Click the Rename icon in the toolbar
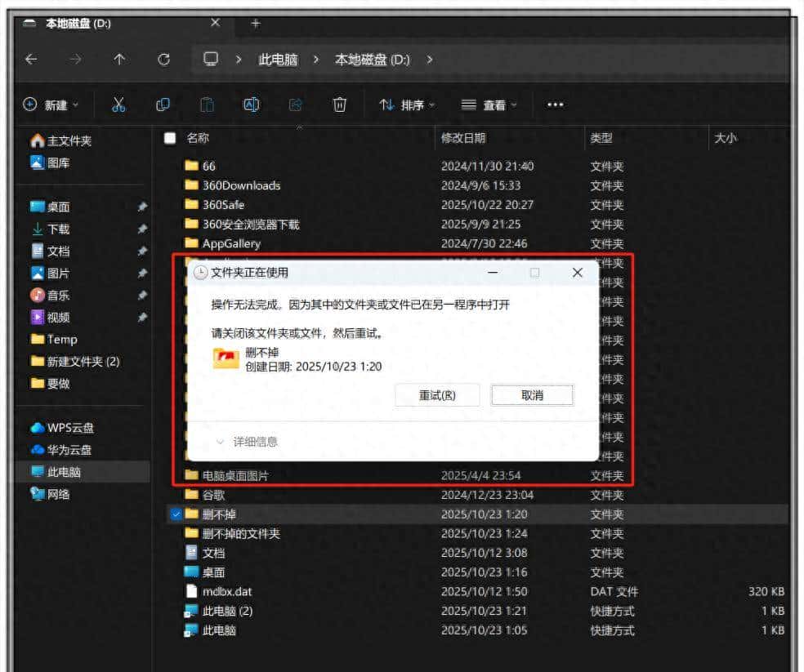Screen dimensions: 804x672 [x=251, y=105]
